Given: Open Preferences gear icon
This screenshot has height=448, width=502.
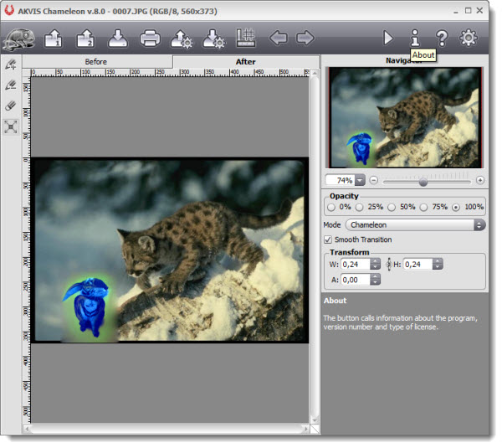Looking at the screenshot, I should 469,38.
